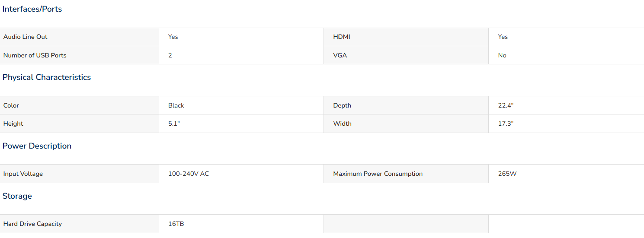Image resolution: width=644 pixels, height=238 pixels.
Task: Click the Depth value 22.4"
Action: click(x=506, y=105)
